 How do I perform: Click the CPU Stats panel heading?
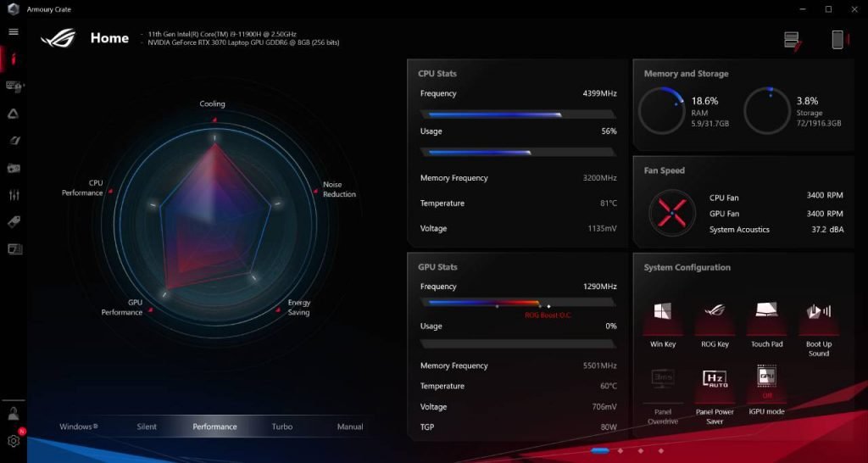[437, 74]
